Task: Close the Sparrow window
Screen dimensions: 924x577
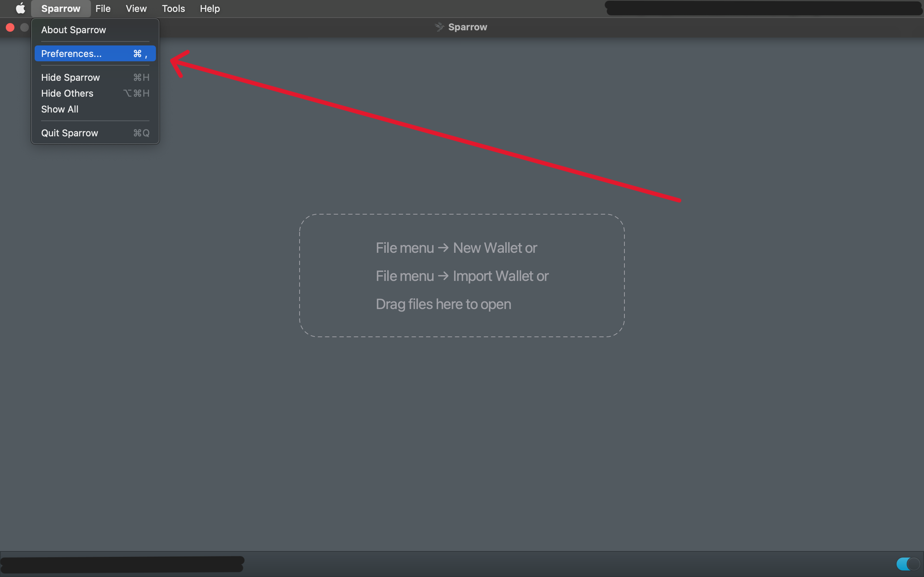Action: pyautogui.click(x=10, y=27)
